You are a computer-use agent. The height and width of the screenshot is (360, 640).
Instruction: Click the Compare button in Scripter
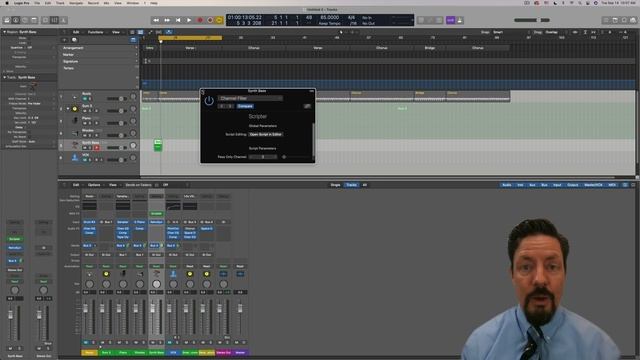[245, 106]
